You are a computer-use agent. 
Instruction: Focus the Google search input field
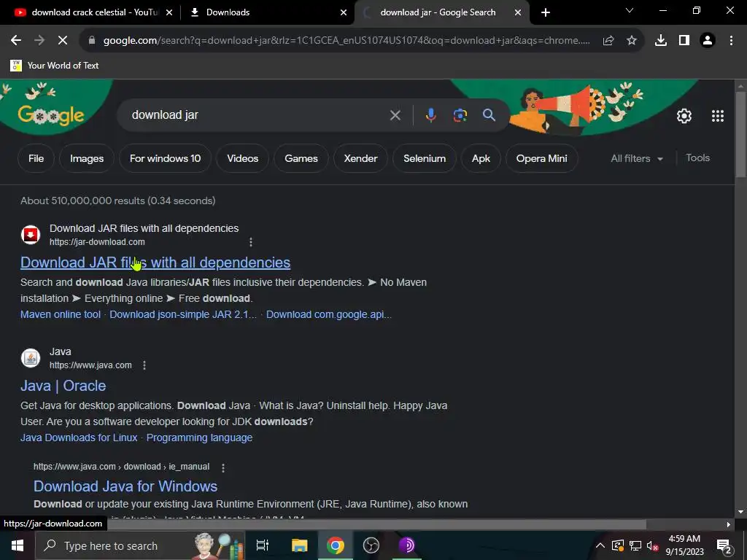point(258,115)
